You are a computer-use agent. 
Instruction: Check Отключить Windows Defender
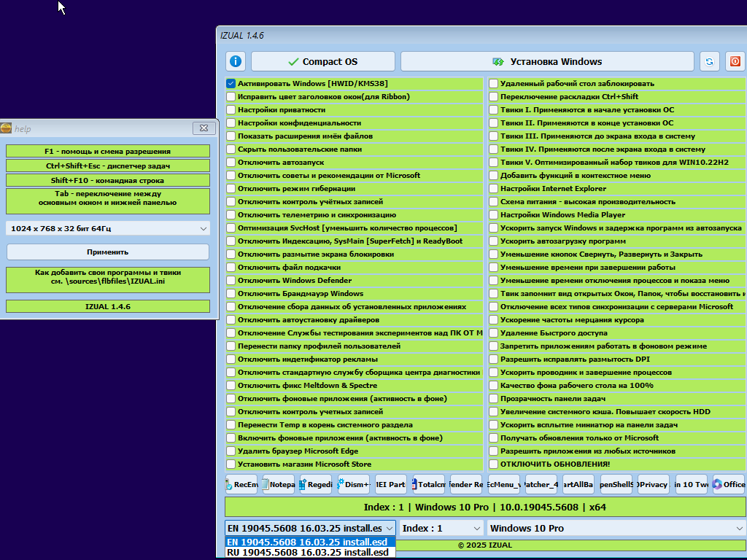(231, 281)
